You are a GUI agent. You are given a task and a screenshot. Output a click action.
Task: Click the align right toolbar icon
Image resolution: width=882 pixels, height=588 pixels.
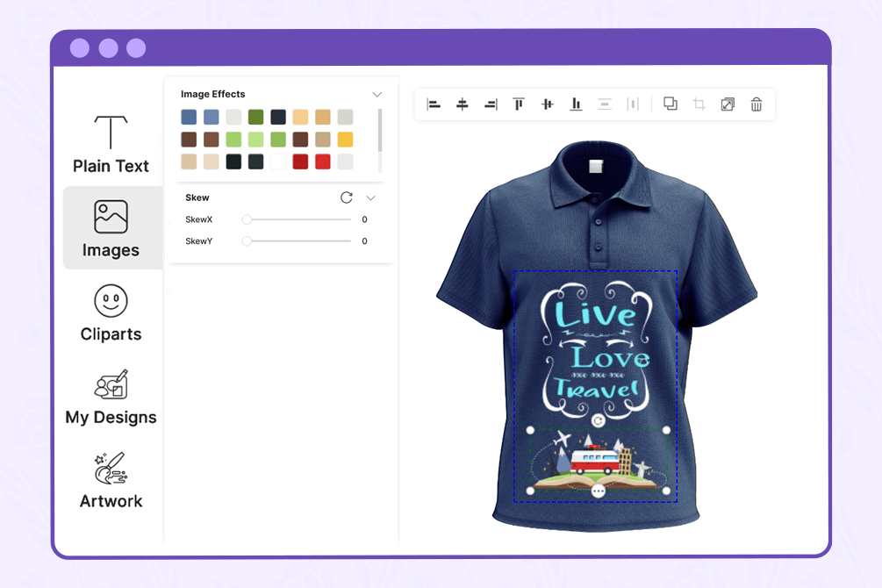(491, 104)
